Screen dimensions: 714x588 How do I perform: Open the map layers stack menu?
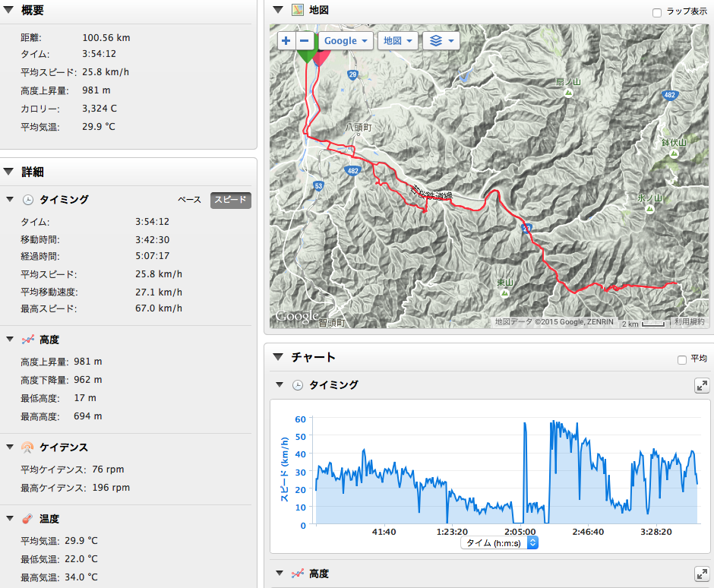click(441, 40)
